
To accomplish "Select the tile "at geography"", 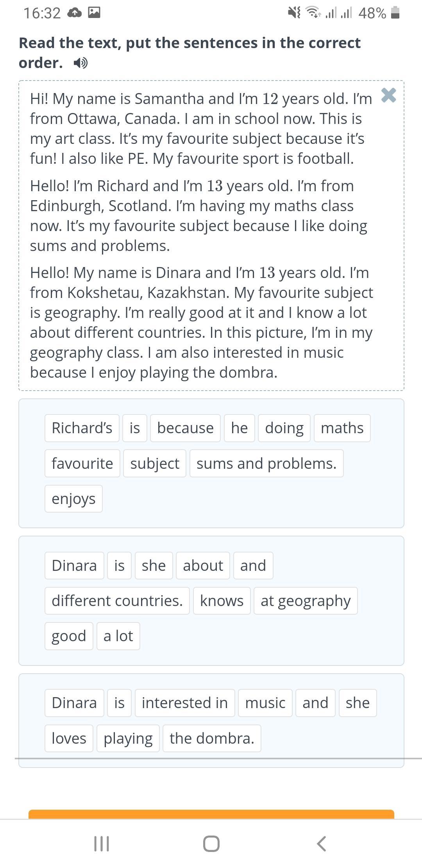I will [306, 601].
